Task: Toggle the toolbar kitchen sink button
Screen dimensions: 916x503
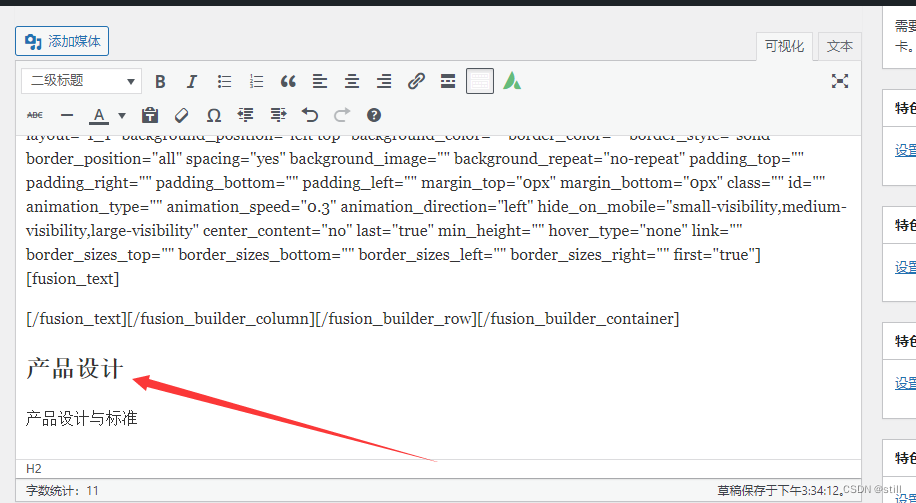Action: click(480, 81)
